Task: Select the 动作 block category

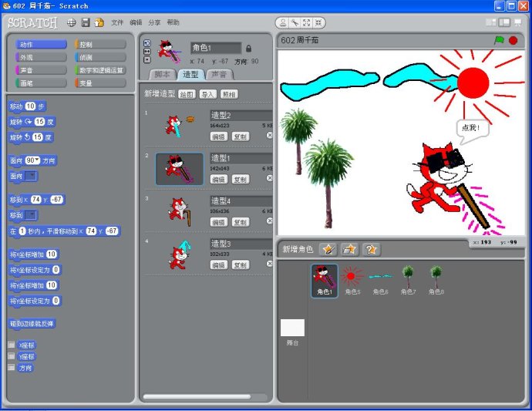Action: point(41,45)
